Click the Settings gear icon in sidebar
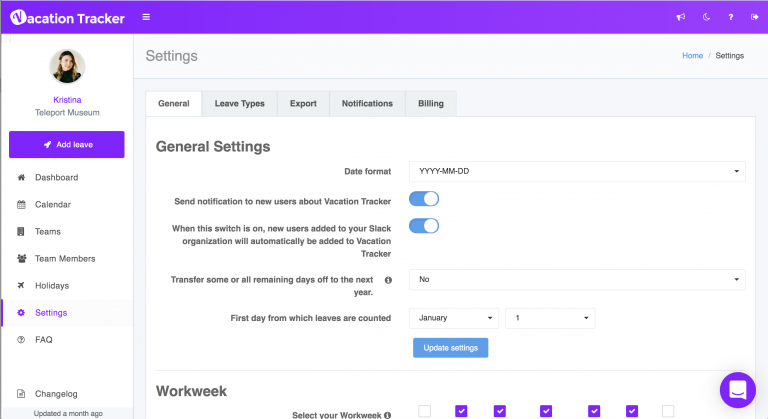The image size is (768, 419). pos(21,313)
